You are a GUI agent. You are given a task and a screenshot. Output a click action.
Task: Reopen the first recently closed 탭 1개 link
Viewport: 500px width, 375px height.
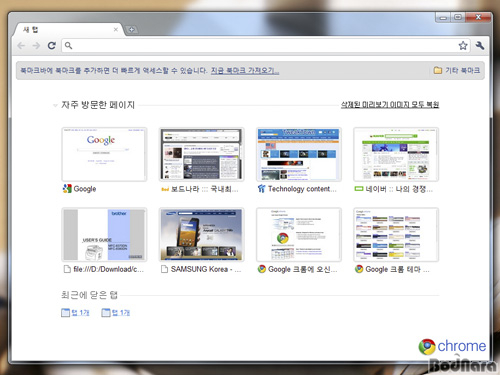click(75, 313)
